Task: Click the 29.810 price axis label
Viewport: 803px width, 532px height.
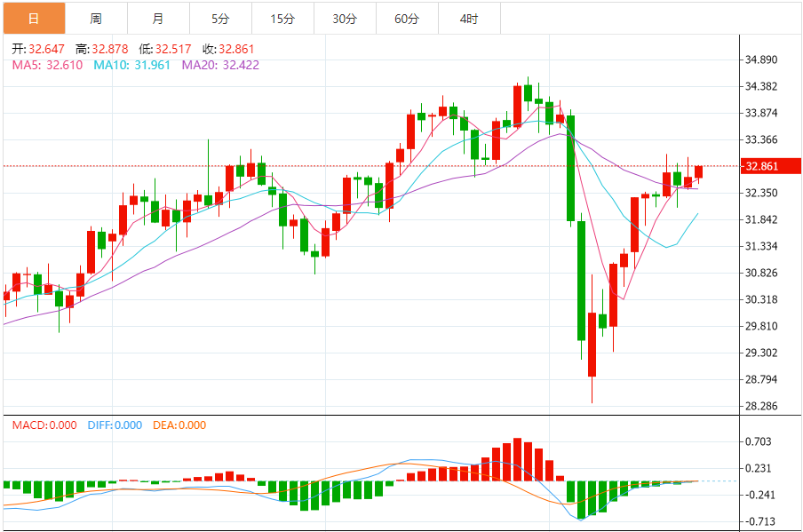Action: pyautogui.click(x=761, y=326)
